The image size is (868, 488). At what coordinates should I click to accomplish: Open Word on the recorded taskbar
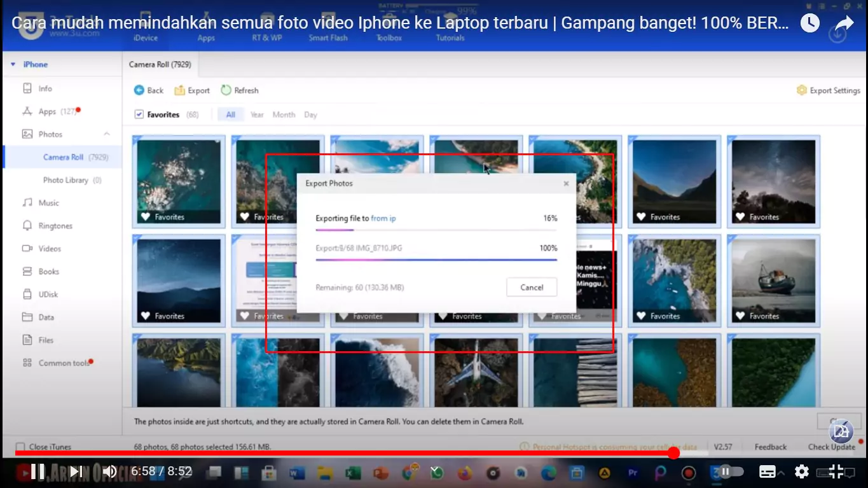click(x=298, y=473)
